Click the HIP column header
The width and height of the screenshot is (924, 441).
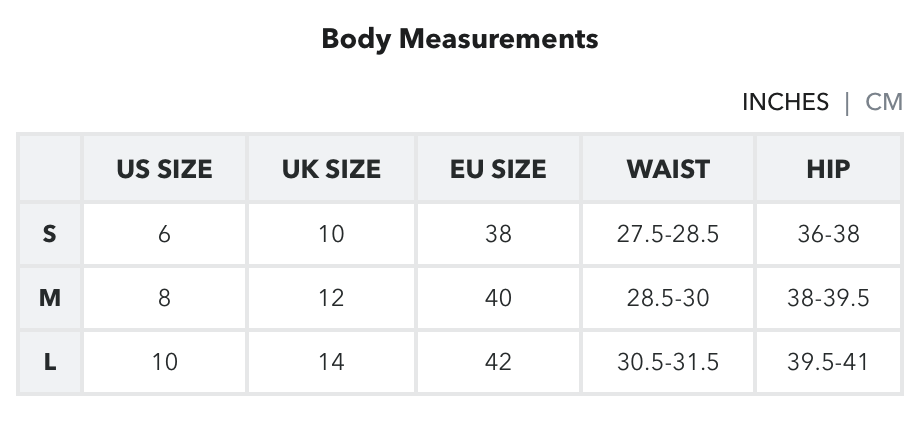point(828,169)
